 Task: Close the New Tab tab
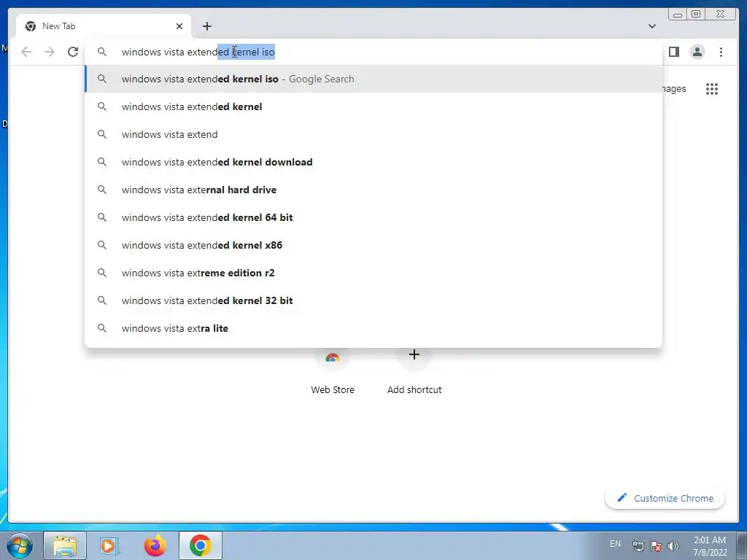click(x=179, y=26)
